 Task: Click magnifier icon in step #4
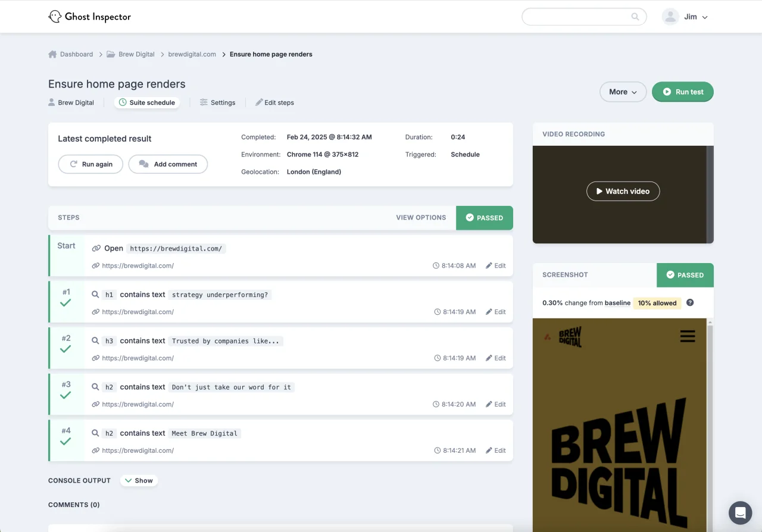coord(95,433)
